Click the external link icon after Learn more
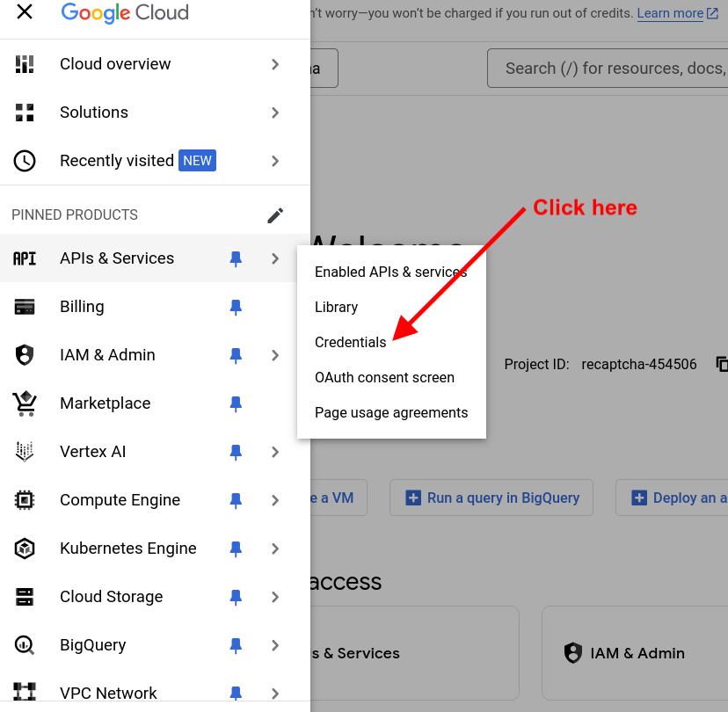This screenshot has height=712, width=728. [x=713, y=13]
